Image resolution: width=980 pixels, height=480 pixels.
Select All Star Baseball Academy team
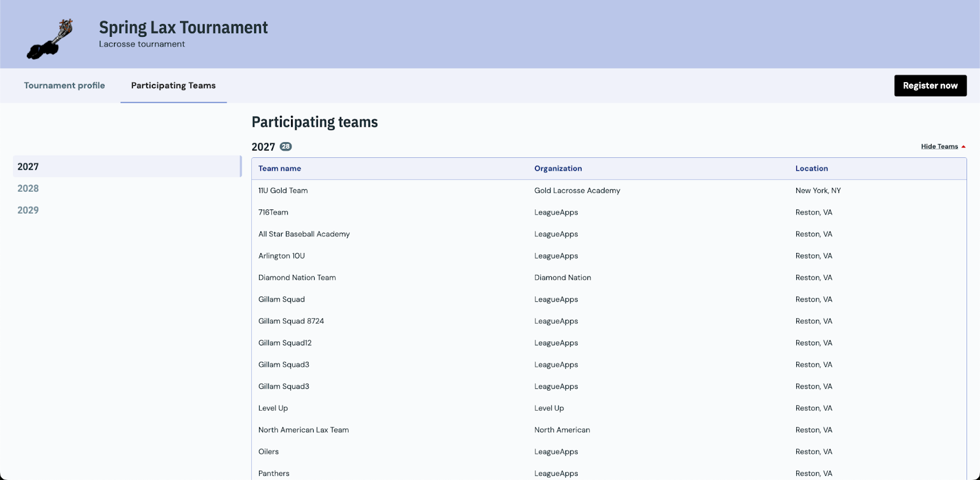(304, 234)
